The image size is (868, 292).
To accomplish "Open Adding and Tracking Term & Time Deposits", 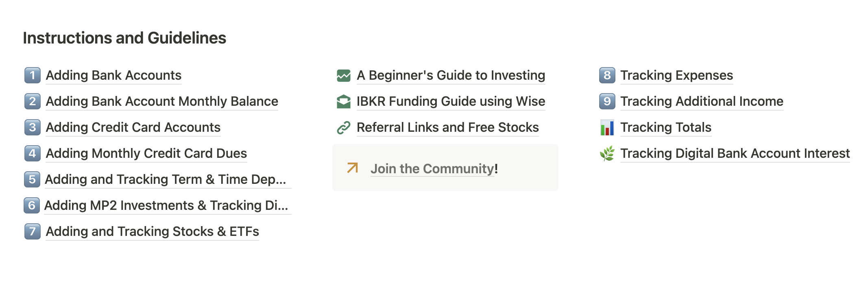I will [166, 179].
